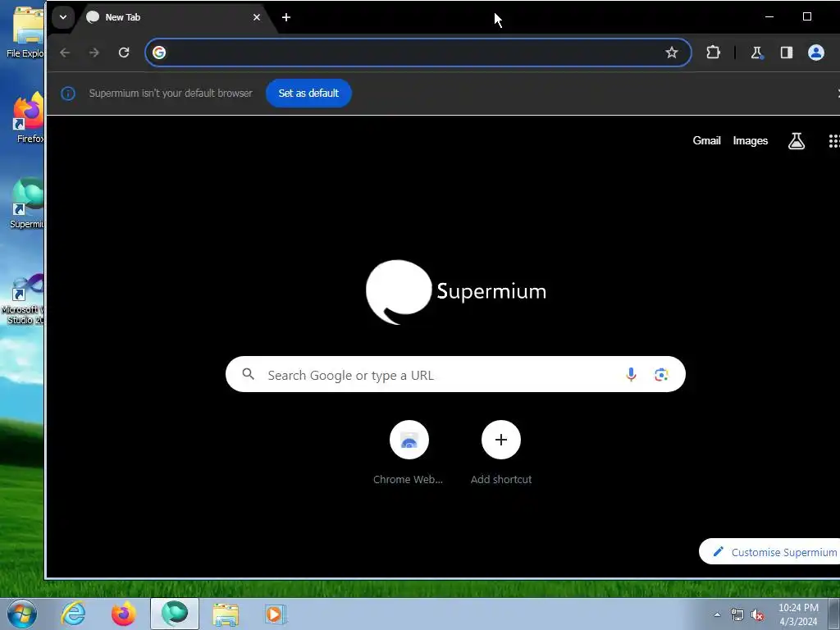This screenshot has width=840, height=630.
Task: Go forward using the forward arrow
Action: 94,52
